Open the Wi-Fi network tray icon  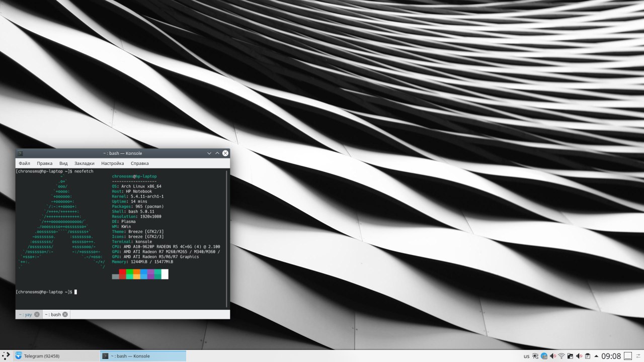point(561,356)
